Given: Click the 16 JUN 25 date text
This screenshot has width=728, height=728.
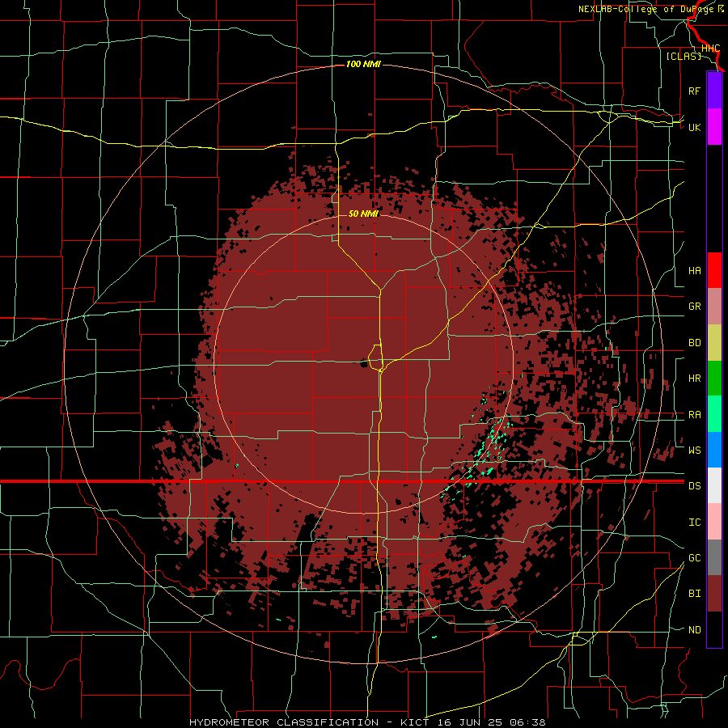Looking at the screenshot, I should tap(472, 722).
